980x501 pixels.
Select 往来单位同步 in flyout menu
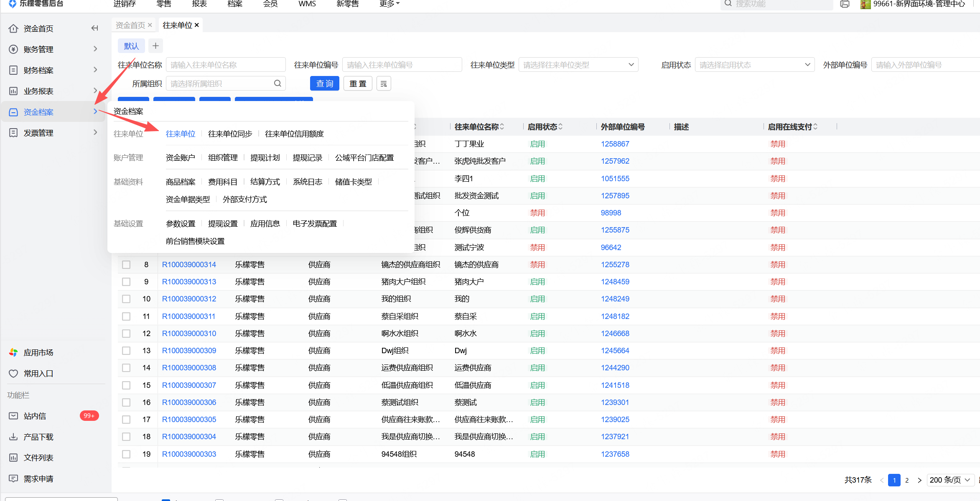point(230,134)
